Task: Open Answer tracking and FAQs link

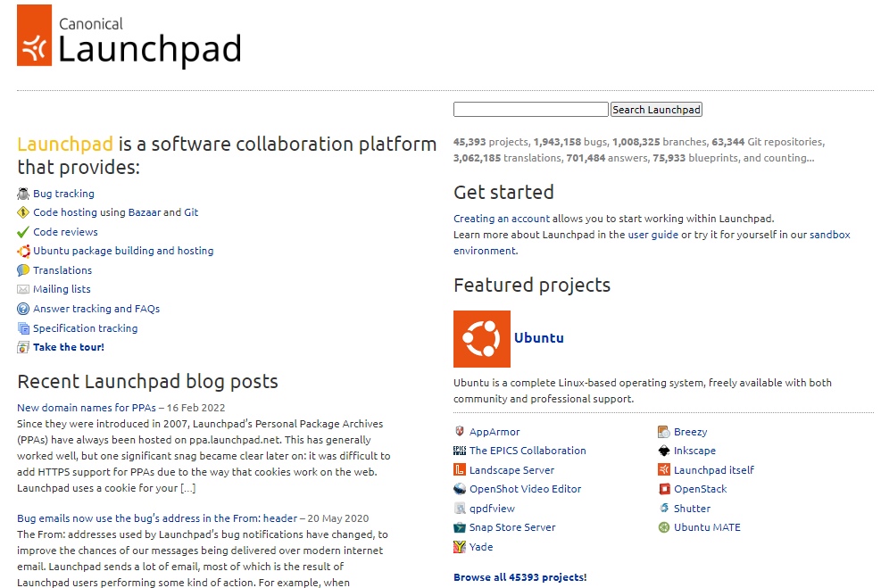Action: [96, 309]
